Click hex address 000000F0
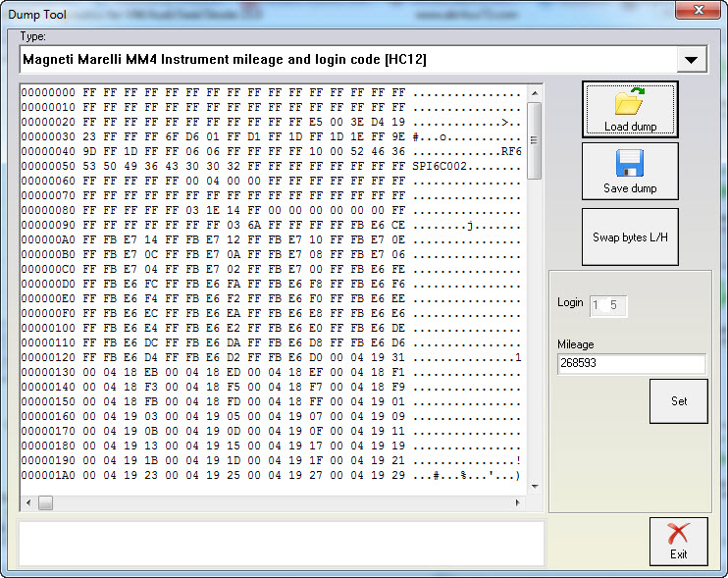Image resolution: width=728 pixels, height=578 pixels. tap(48, 313)
